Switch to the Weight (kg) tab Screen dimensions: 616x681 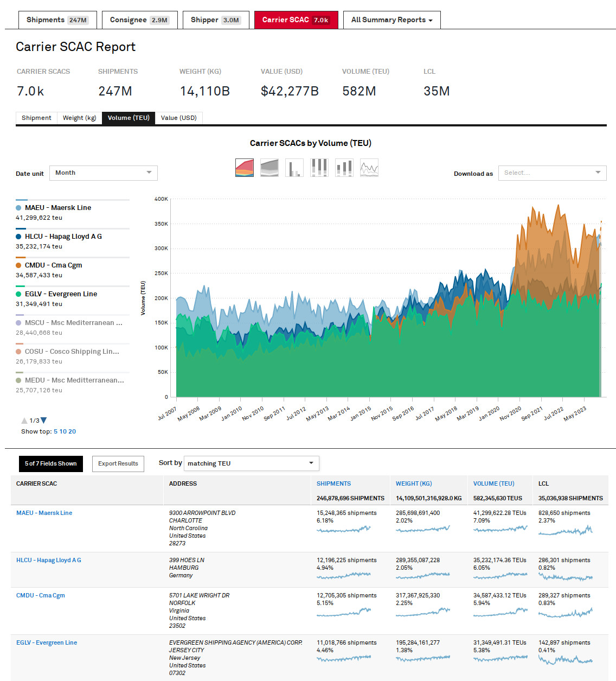pyautogui.click(x=79, y=118)
